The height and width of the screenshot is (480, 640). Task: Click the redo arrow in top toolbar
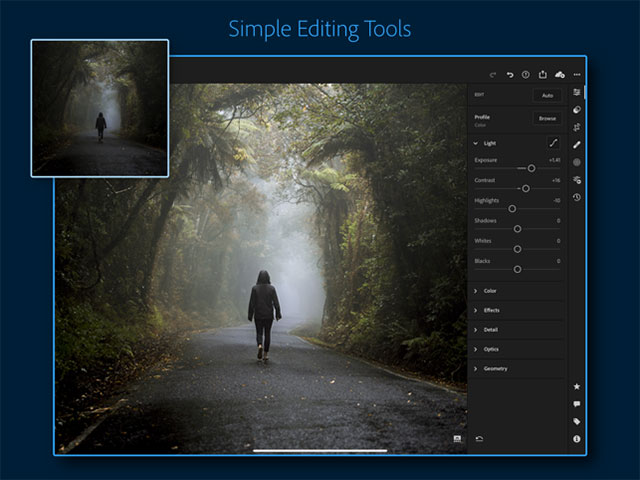tap(493, 74)
